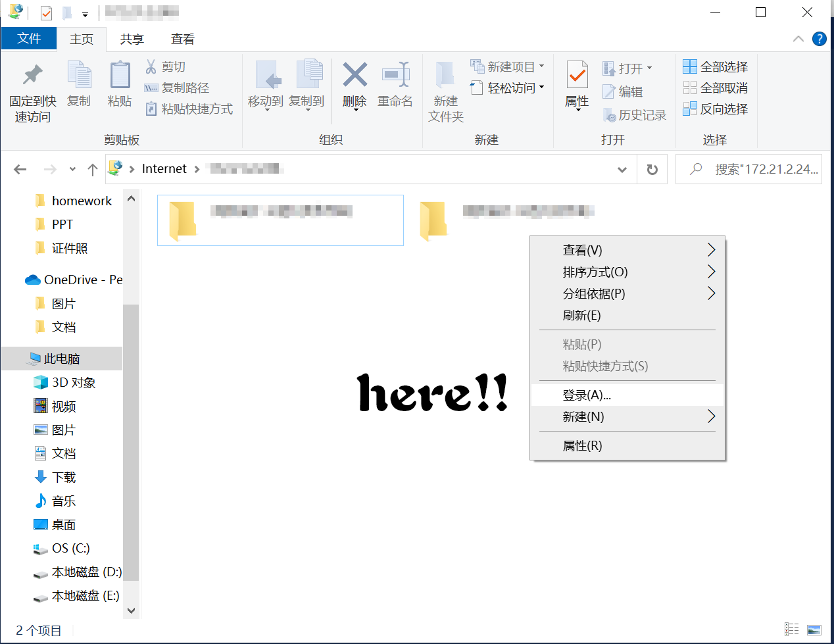Viewport: 834px width, 644px height.
Task: Click the Refresh address bar button
Action: (x=652, y=169)
